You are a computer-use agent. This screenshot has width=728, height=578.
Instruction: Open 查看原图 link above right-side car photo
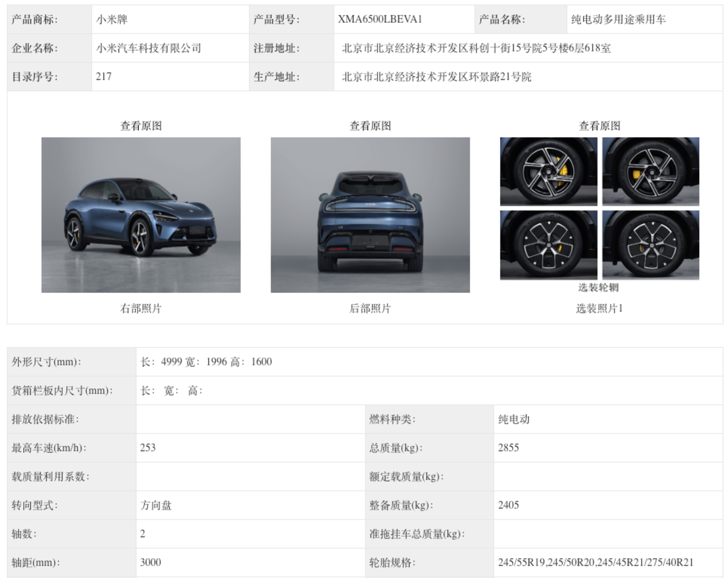[141, 126]
